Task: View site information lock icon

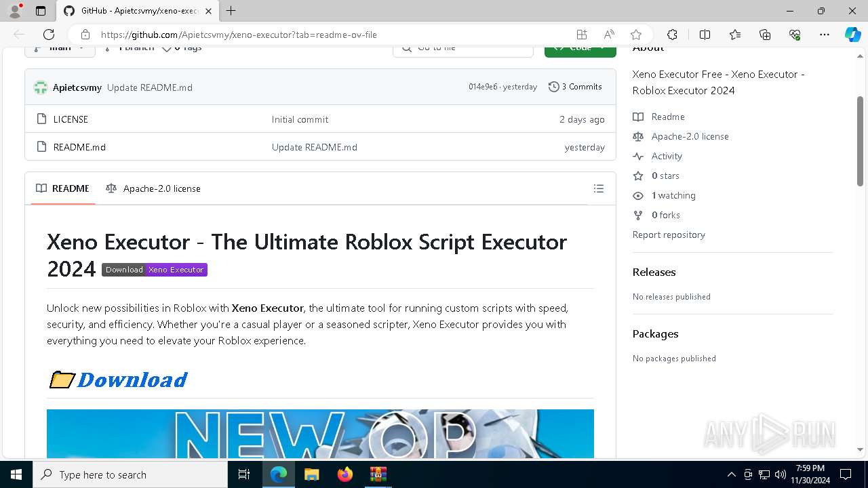Action: 85,35
